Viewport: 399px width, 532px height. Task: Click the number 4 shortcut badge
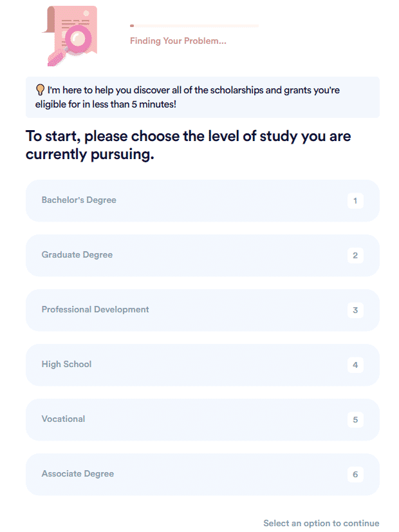point(355,365)
